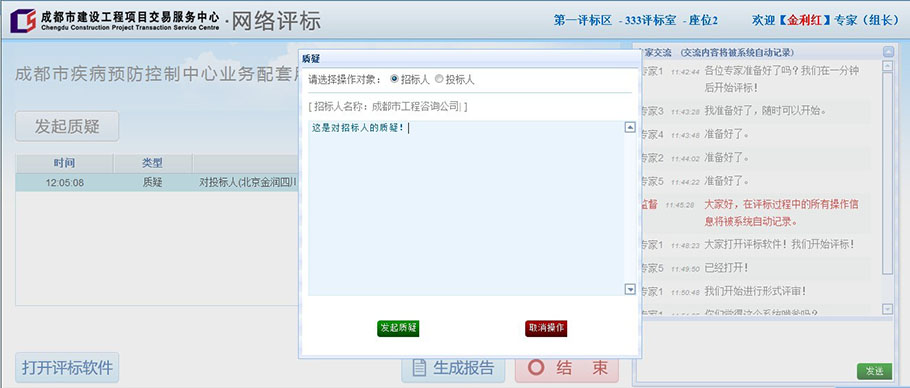Select the 投标人 radio button
The height and width of the screenshot is (388, 910).
(x=439, y=79)
